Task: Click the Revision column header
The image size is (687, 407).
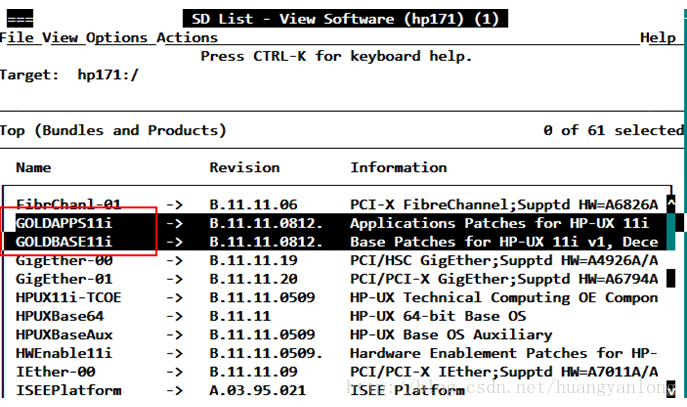Action: point(244,167)
